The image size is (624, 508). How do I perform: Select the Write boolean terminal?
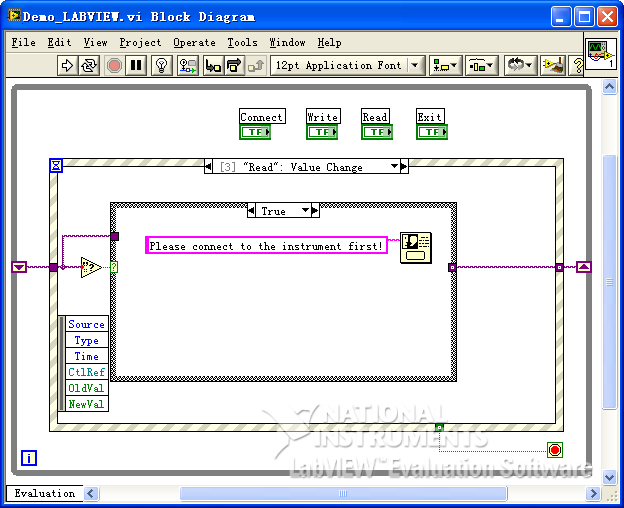click(322, 132)
